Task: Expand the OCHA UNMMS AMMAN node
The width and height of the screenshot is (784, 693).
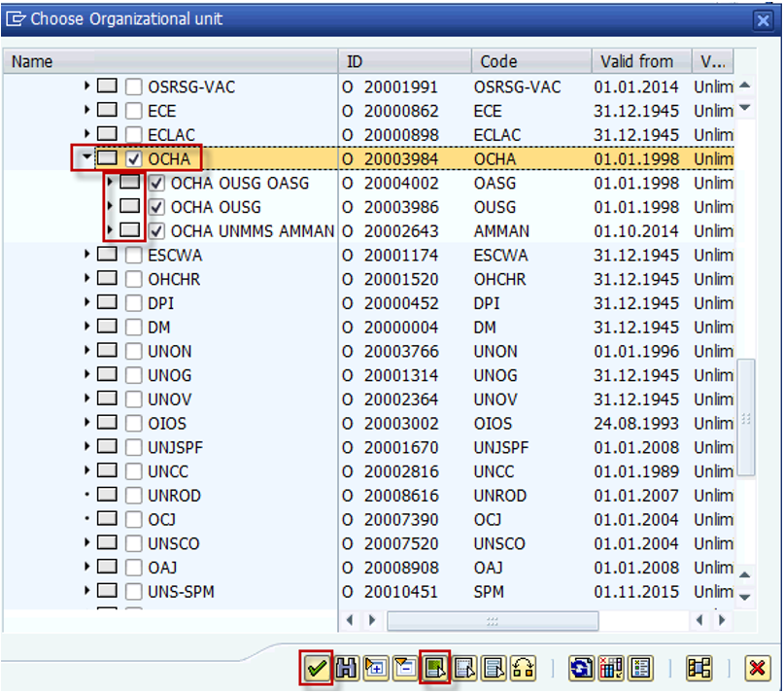Action: (110, 229)
